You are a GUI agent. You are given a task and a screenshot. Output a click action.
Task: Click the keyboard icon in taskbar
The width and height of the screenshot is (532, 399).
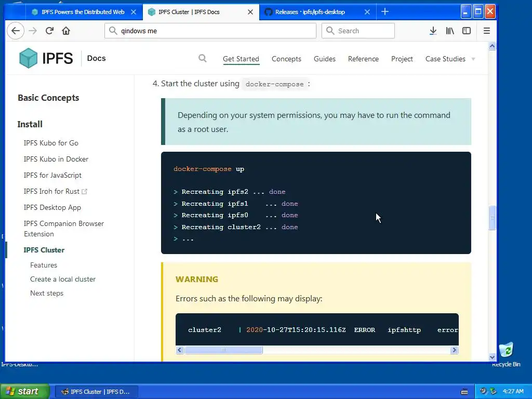coord(464,392)
